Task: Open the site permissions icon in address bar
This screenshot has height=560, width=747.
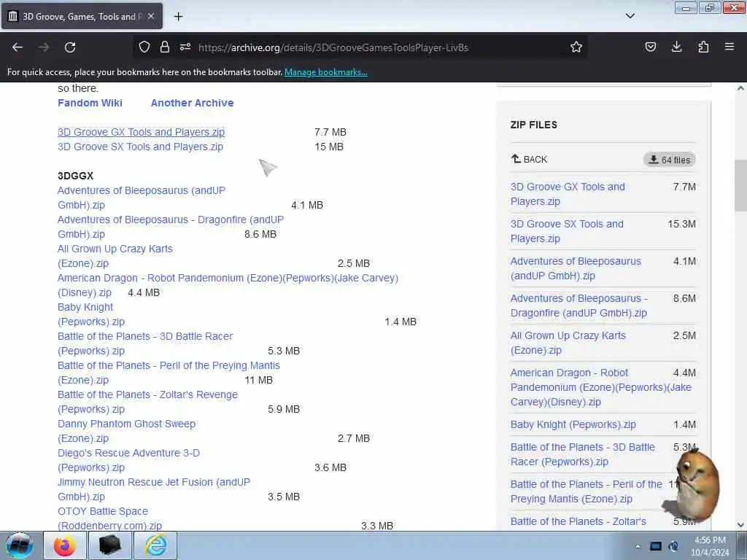Action: coord(185,47)
